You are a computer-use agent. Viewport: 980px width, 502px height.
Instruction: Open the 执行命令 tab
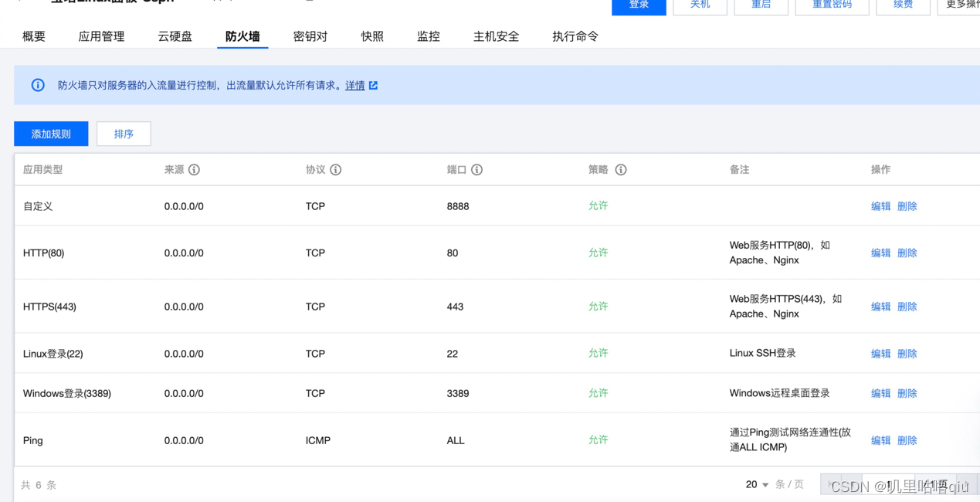[x=575, y=36]
